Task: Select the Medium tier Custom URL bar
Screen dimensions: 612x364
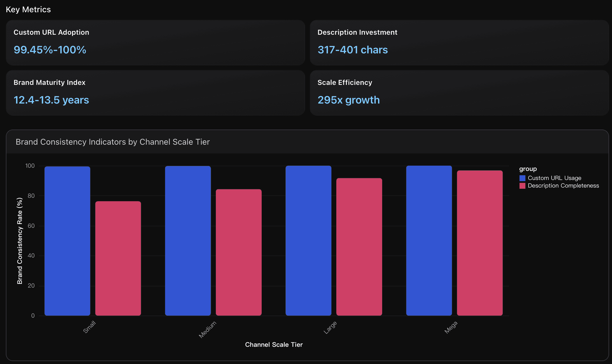Action: click(188, 239)
